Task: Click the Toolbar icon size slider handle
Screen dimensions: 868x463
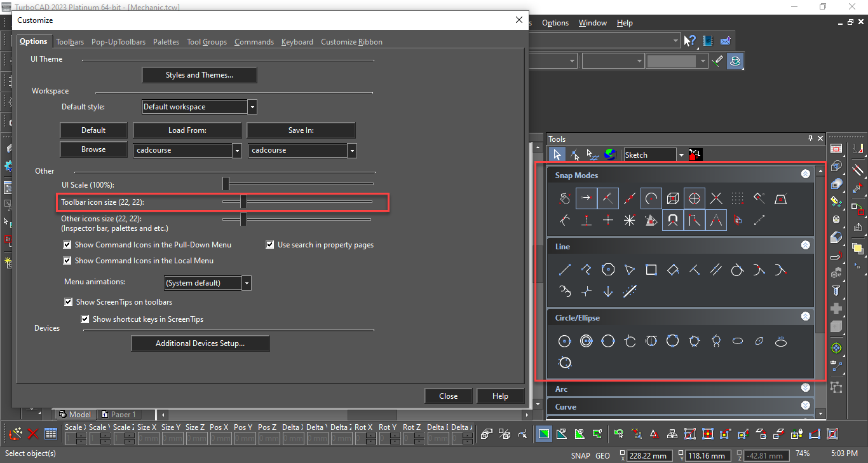Action: tap(243, 202)
